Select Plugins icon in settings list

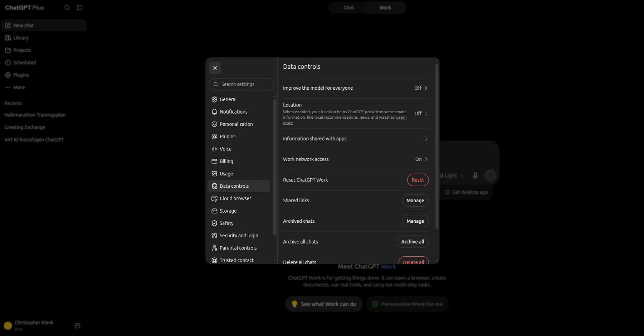[x=214, y=137]
